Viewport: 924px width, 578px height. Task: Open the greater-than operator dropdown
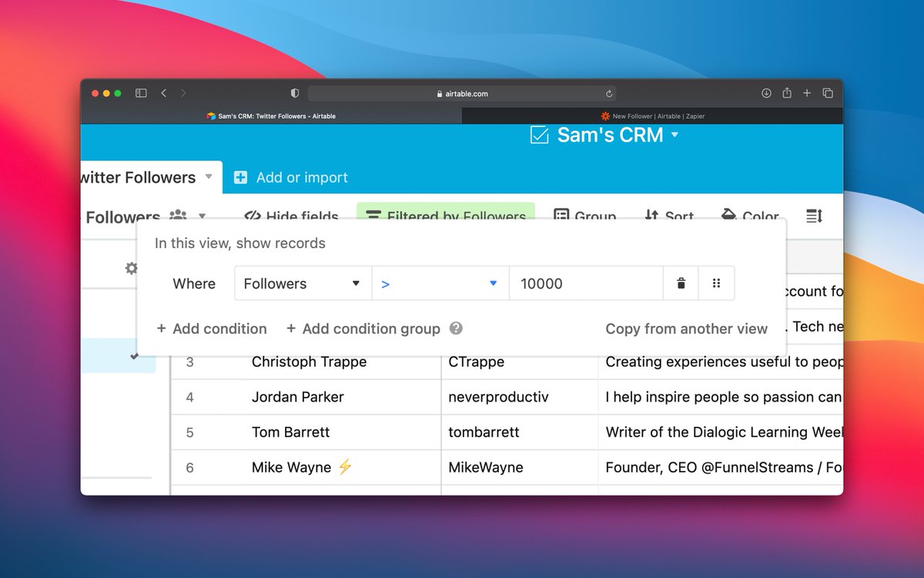tap(440, 284)
